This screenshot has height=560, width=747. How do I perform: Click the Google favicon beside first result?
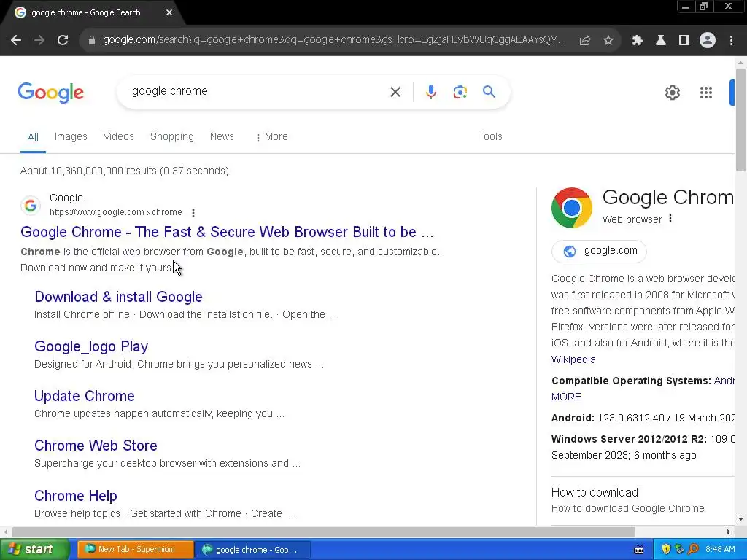tap(31, 206)
